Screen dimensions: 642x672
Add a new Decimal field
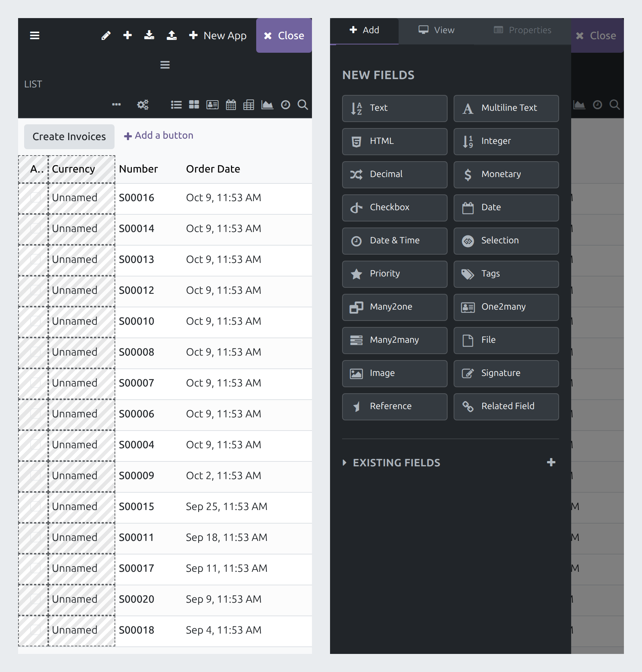395,175
